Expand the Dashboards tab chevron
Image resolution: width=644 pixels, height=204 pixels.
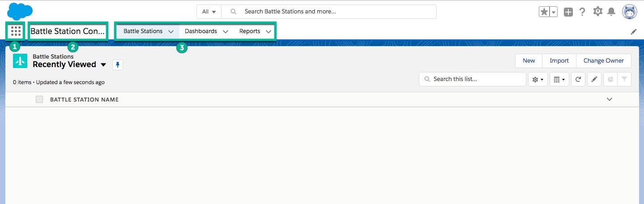(226, 32)
